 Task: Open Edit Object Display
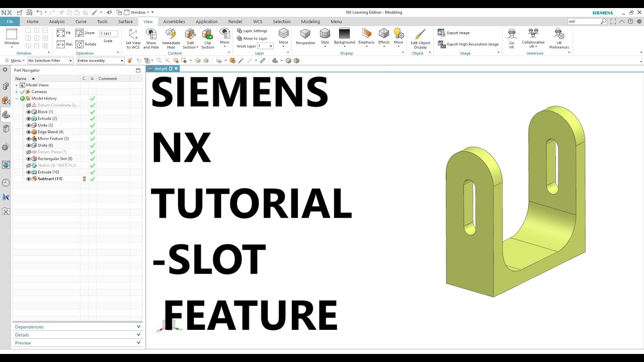421,39
